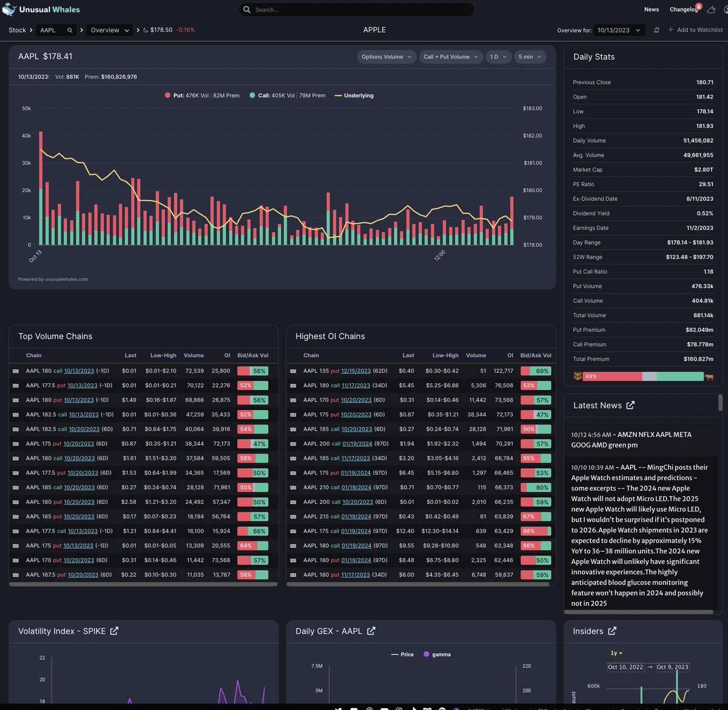Toggle the gamma series in Daily GEX legend
This screenshot has height=710, width=728.
(437, 654)
